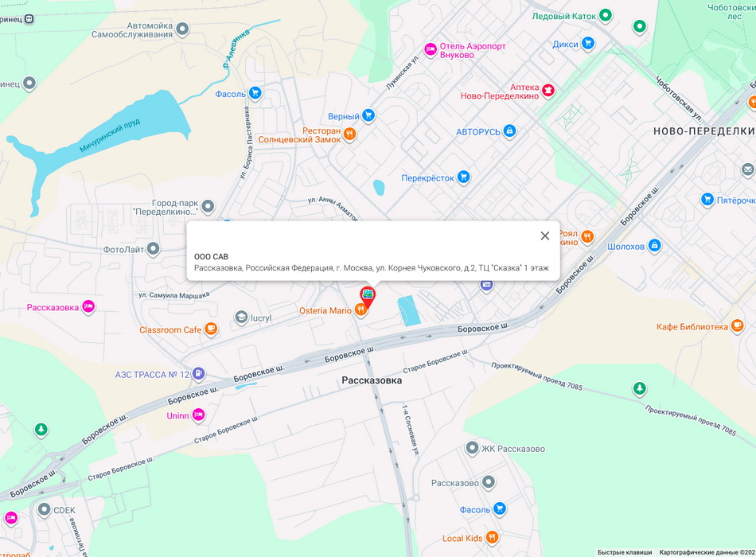
Task: Select the Аптека Ново-Переделкино pharmacy pin
Action: [548, 90]
